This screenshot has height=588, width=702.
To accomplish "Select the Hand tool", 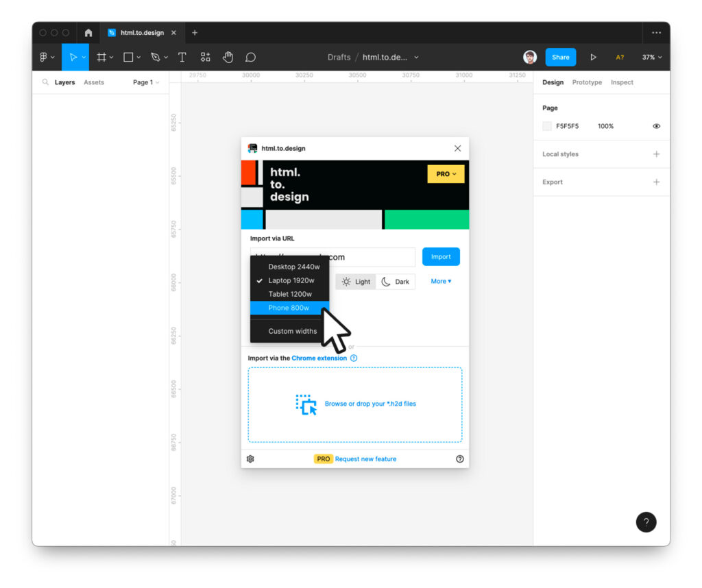I will pyautogui.click(x=228, y=58).
